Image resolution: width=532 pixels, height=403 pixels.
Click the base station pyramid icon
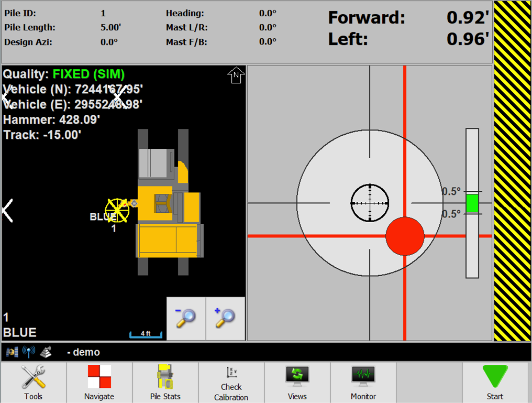tap(46, 352)
